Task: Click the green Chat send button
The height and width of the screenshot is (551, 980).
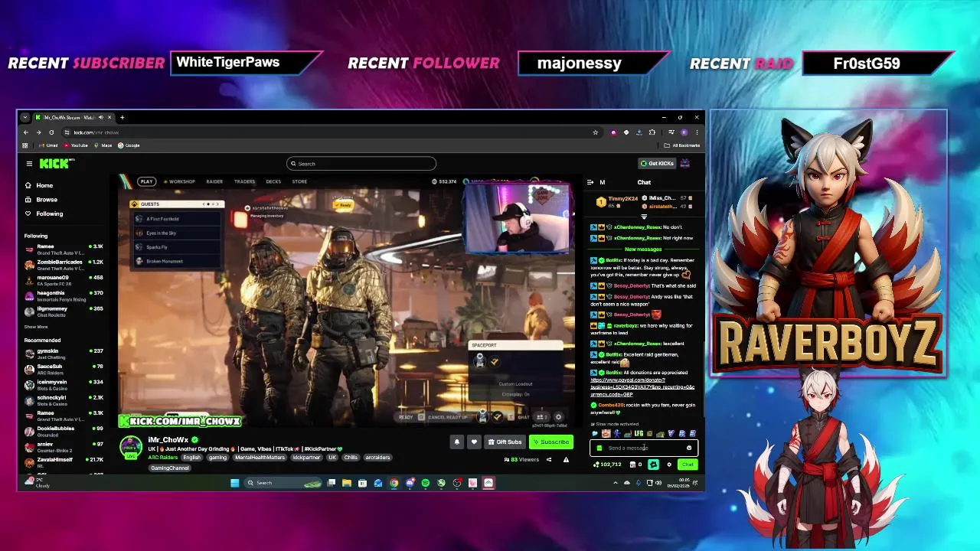Action: [687, 465]
